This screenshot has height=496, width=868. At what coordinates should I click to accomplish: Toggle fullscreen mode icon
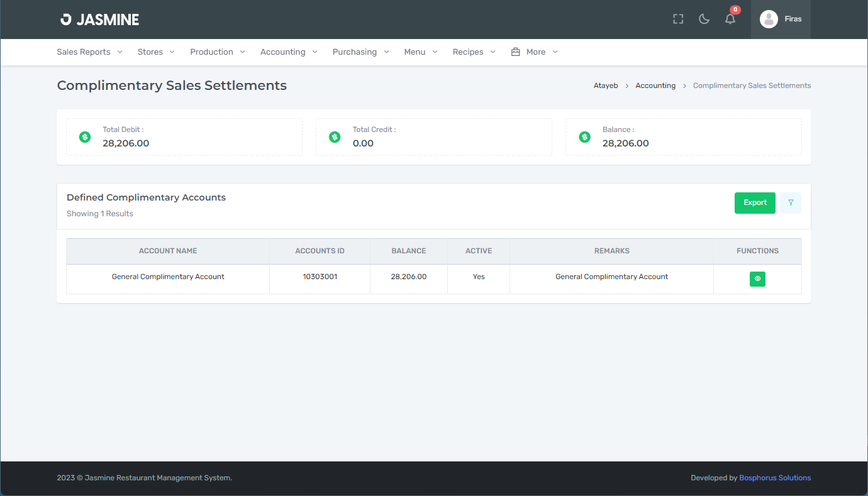(678, 19)
